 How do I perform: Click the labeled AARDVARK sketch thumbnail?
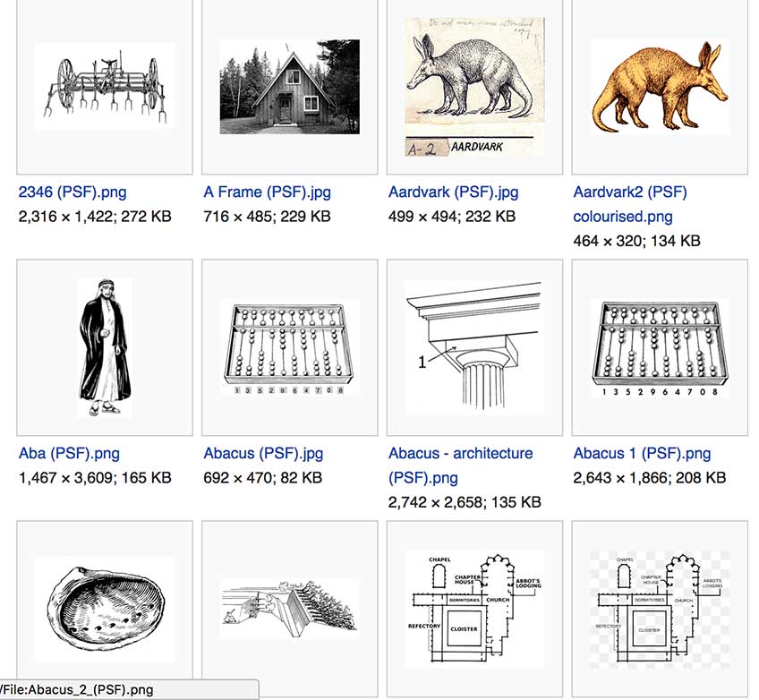click(475, 87)
